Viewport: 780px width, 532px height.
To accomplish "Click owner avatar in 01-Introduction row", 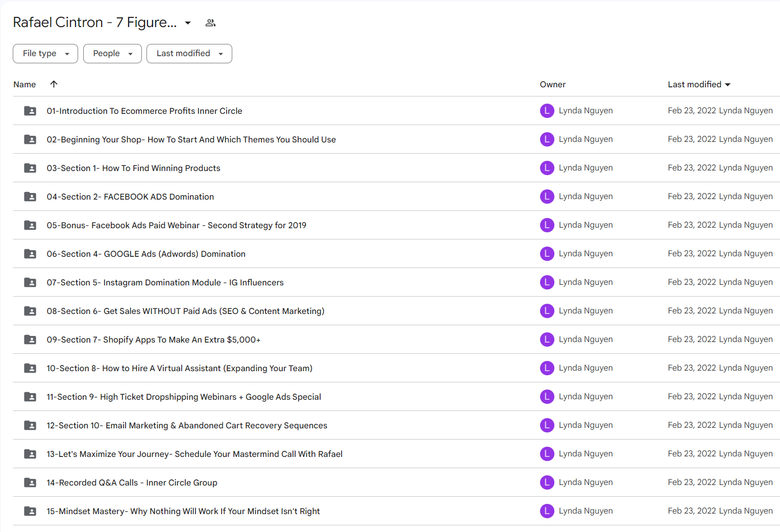I will point(547,111).
